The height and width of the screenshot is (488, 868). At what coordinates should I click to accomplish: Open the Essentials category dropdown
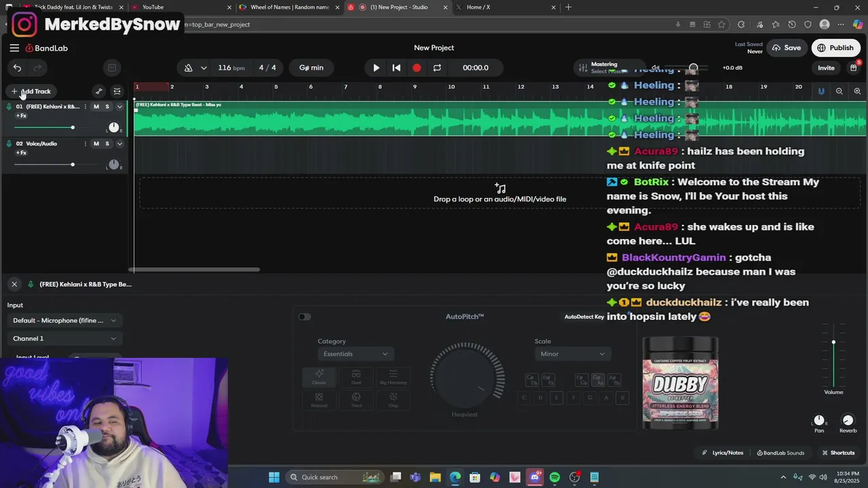click(x=356, y=354)
